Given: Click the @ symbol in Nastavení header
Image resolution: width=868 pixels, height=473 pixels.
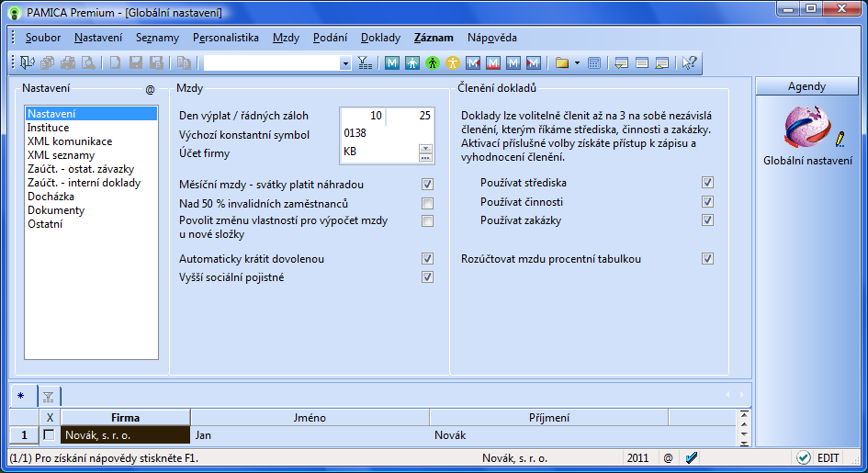Looking at the screenshot, I should pos(150,90).
